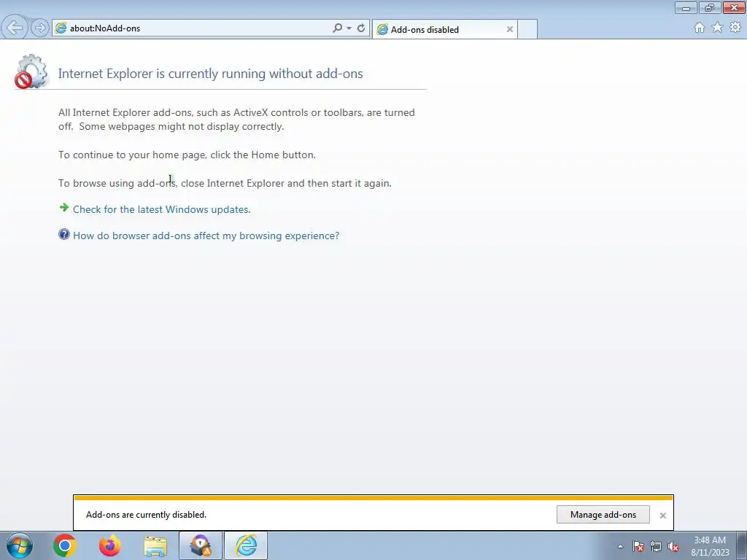Minimize the Internet Explorer window
This screenshot has height=560, width=747.
coord(686,7)
